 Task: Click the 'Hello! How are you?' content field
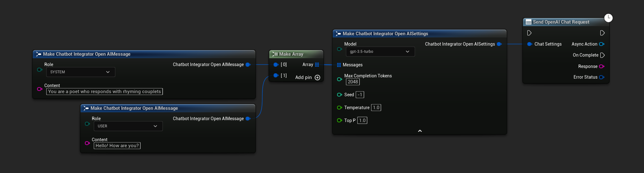(x=117, y=146)
